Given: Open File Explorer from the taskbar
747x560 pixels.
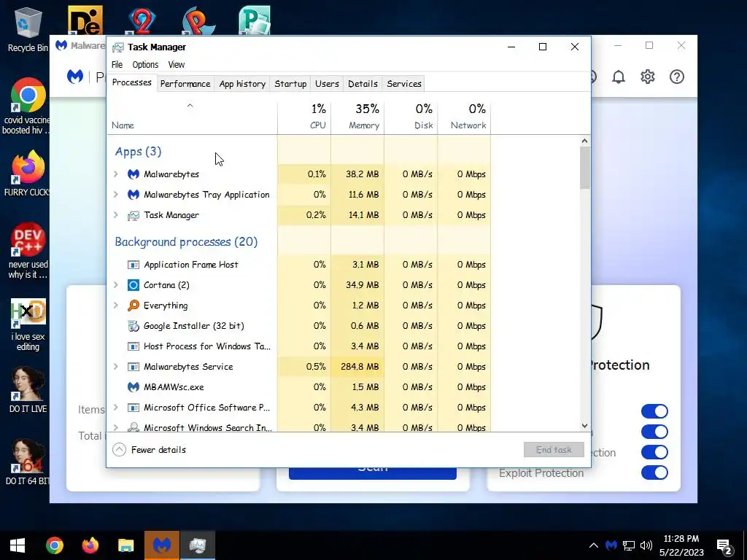Looking at the screenshot, I should 126,545.
